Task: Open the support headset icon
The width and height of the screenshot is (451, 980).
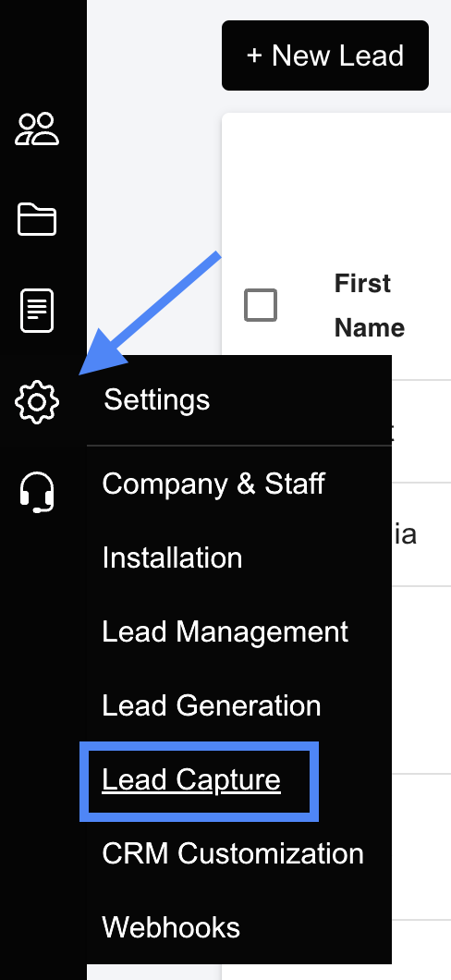Action: [x=37, y=493]
